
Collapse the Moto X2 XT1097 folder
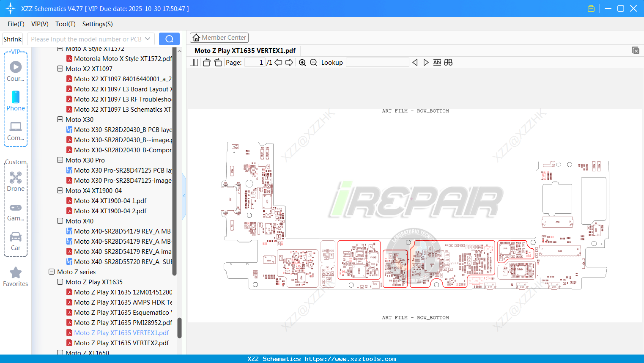pyautogui.click(x=60, y=69)
